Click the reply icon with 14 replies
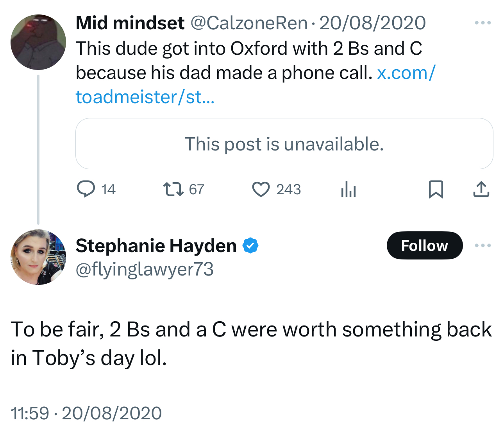 [86, 190]
